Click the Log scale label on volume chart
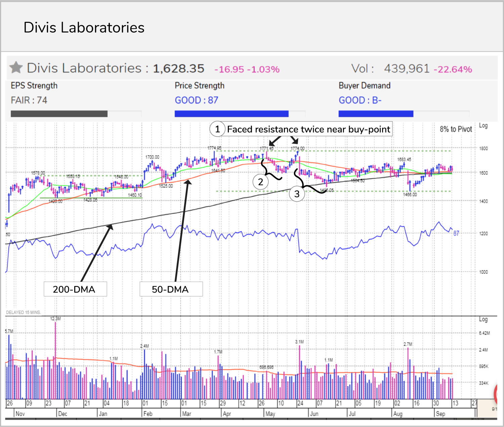Image resolution: width=504 pixels, height=427 pixels. [x=483, y=319]
